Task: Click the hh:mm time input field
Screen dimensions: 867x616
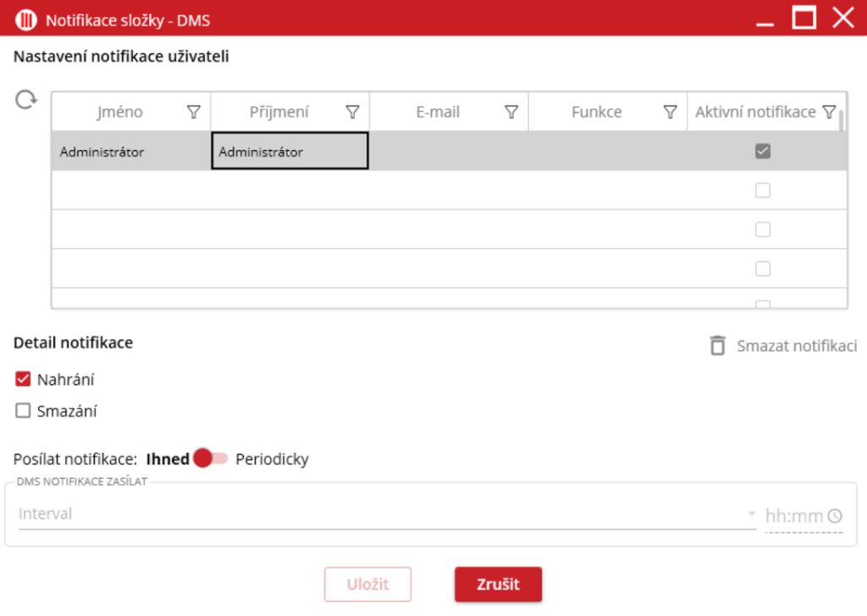Action: 793,515
